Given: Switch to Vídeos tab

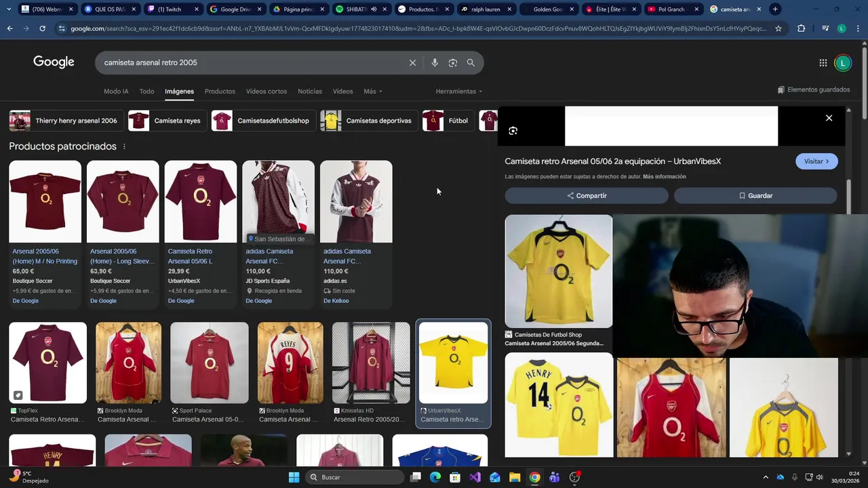Looking at the screenshot, I should (342, 91).
